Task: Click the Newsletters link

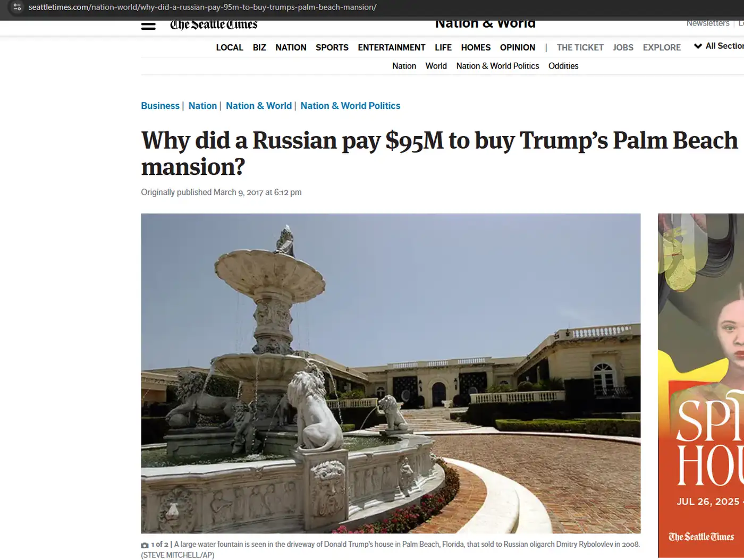Action: tap(708, 23)
